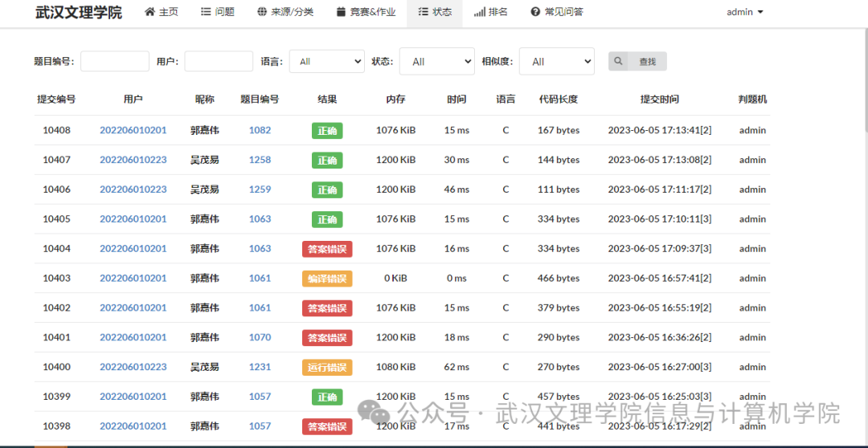Click the magnifier icon in the 查找 button
The height and width of the screenshot is (448, 868).
pyautogui.click(x=619, y=62)
